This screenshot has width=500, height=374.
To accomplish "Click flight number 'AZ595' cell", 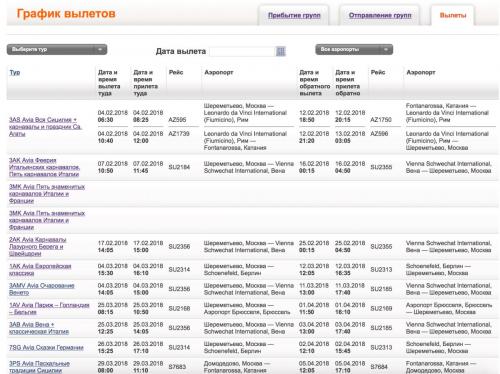I will pos(177,120).
